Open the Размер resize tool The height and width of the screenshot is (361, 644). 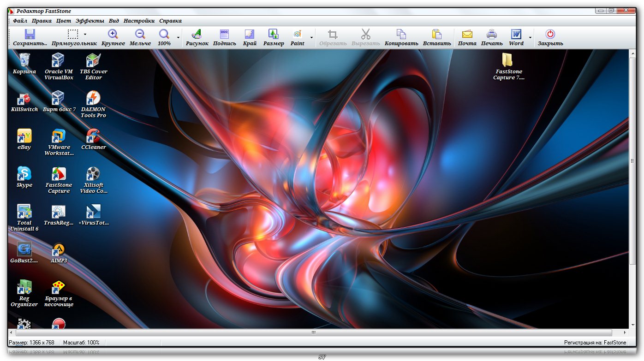tap(274, 35)
